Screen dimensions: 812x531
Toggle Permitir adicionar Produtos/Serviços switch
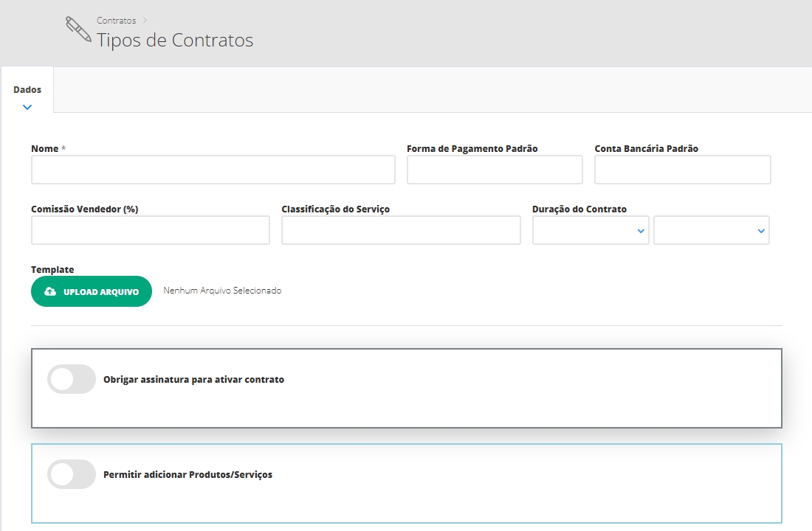pos(72,474)
